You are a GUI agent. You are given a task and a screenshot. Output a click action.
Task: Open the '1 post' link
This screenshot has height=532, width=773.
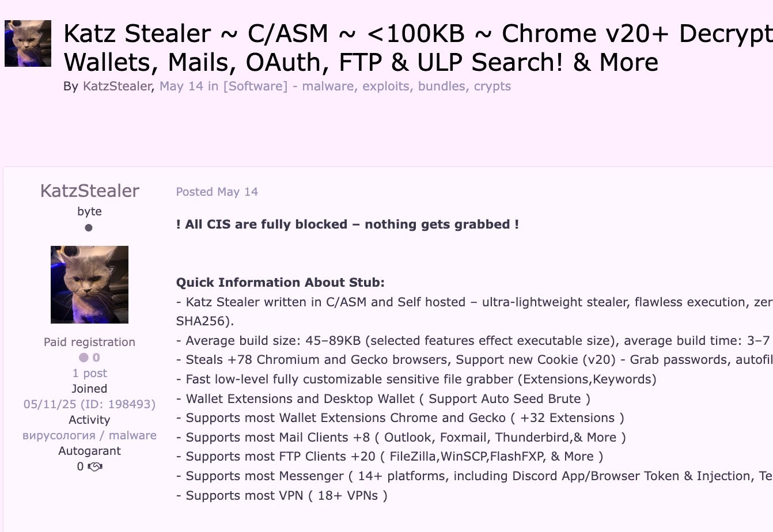click(x=89, y=373)
